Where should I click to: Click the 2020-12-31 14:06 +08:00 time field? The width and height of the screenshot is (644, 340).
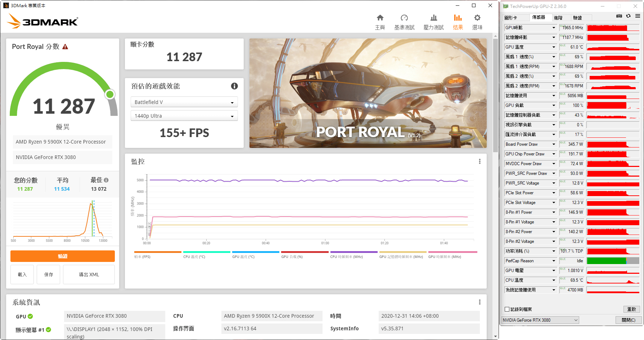(429, 316)
